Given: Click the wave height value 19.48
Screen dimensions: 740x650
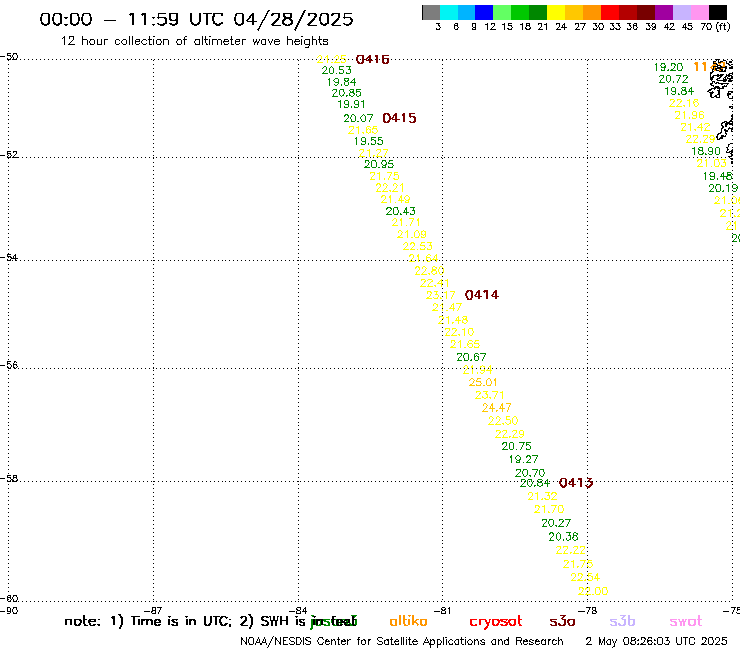Looking at the screenshot, I should tap(717, 176).
